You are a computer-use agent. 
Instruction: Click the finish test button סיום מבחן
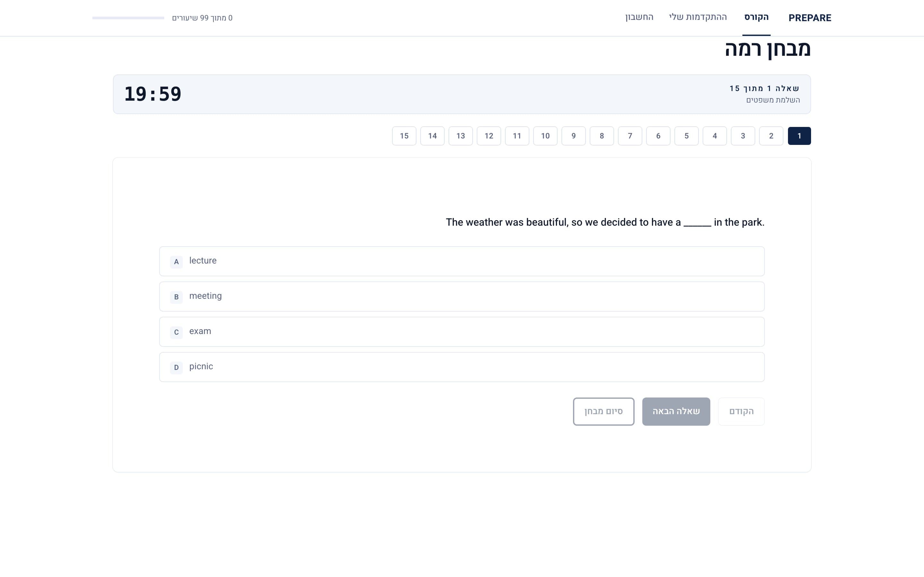[603, 411]
